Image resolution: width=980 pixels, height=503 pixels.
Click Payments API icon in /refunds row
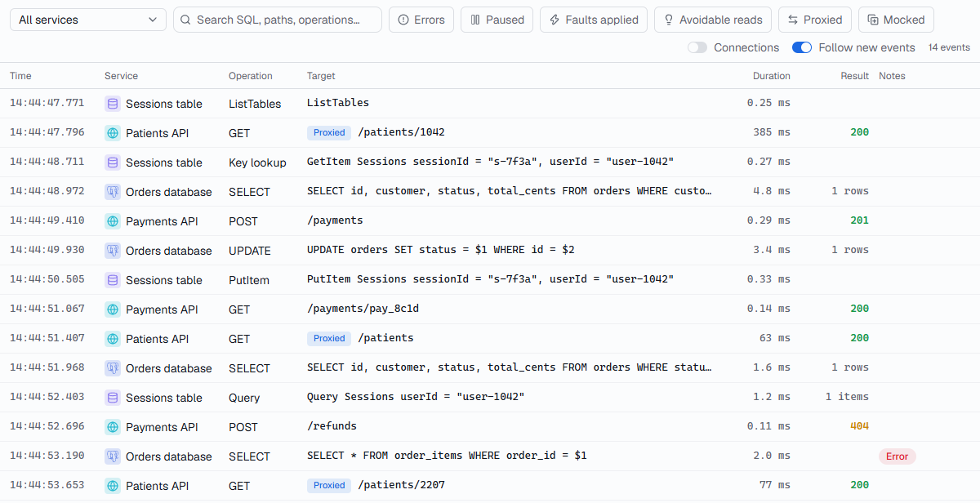(113, 427)
